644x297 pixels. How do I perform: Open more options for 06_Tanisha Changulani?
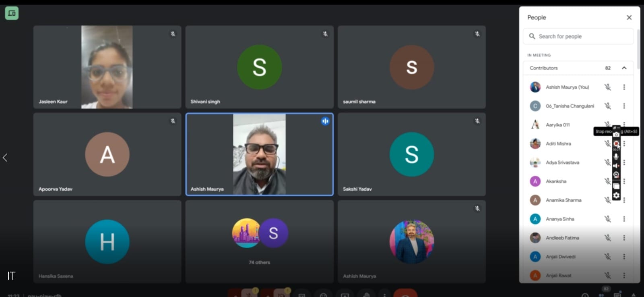click(x=624, y=106)
